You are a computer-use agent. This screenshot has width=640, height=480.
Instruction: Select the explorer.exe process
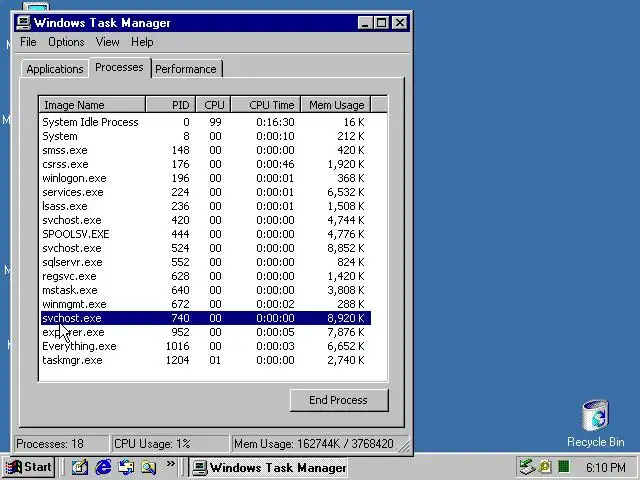tap(206, 332)
